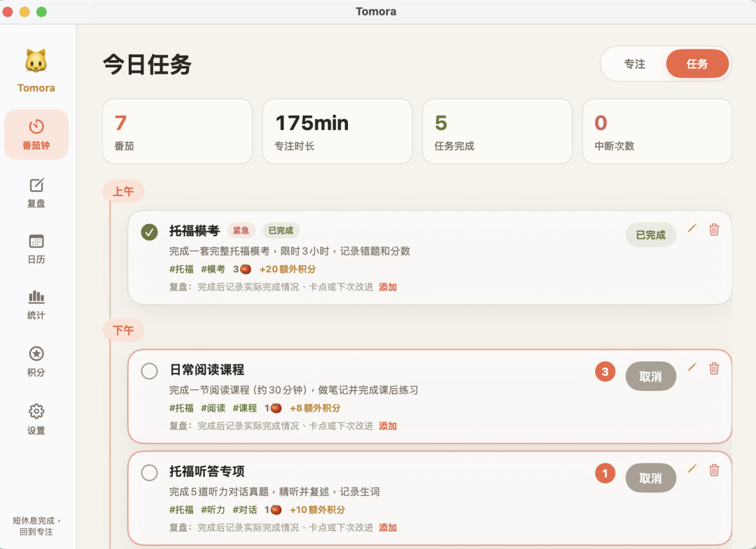Click 取消 button on 日常阅读课程 task
This screenshot has height=549, width=756.
point(651,376)
